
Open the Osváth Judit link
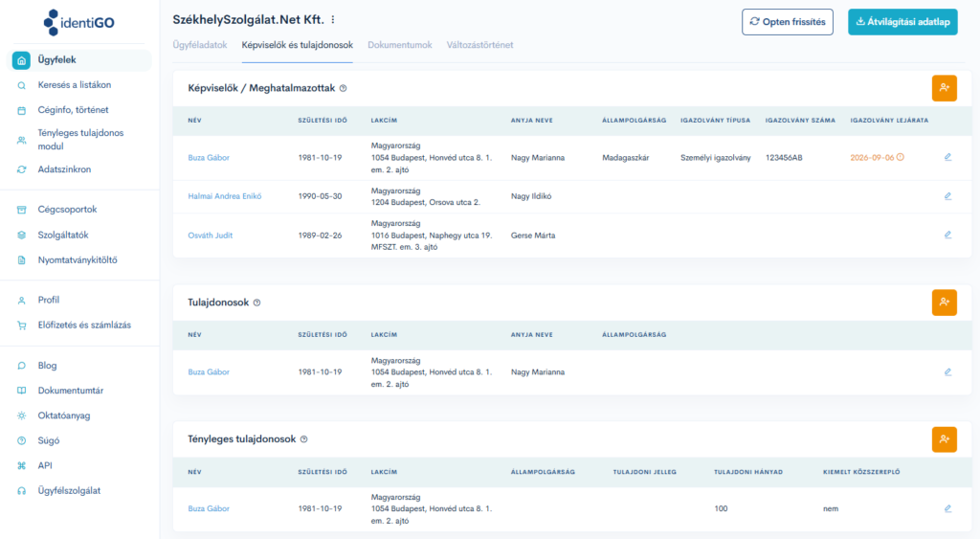click(x=210, y=236)
